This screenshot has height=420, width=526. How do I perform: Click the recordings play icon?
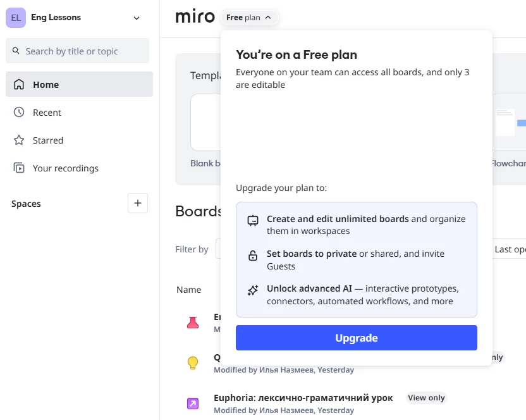tap(19, 168)
